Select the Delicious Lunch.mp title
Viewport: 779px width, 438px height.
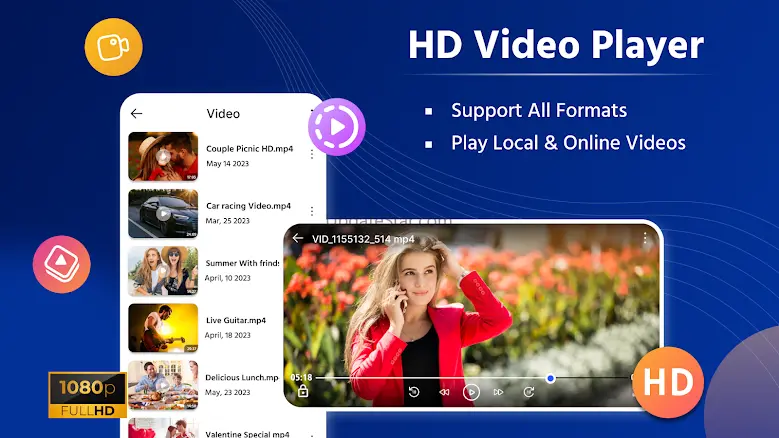coord(242,377)
